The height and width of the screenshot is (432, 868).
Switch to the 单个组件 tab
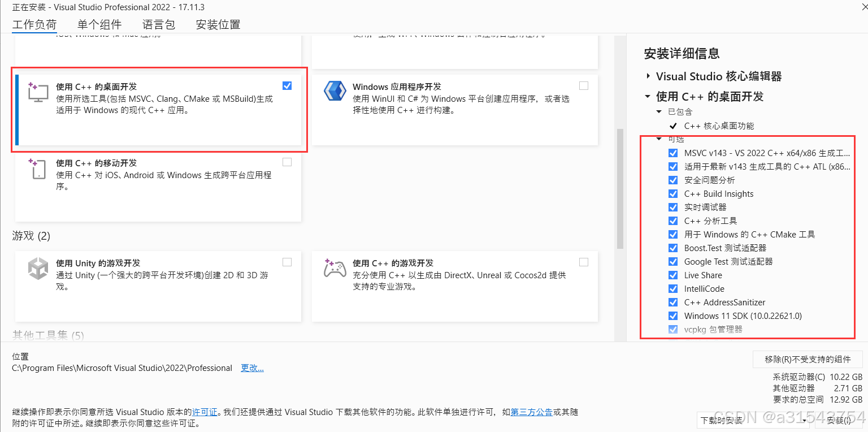click(99, 25)
